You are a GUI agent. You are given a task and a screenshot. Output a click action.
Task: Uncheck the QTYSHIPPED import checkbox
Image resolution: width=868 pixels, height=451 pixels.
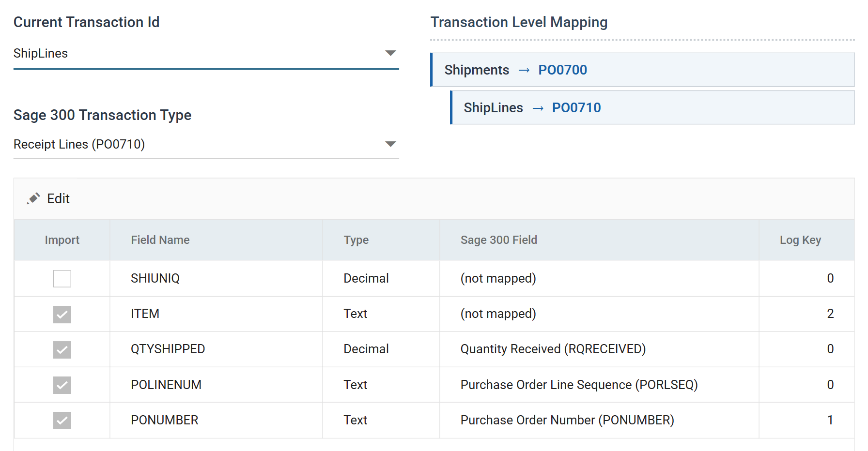pos(62,349)
